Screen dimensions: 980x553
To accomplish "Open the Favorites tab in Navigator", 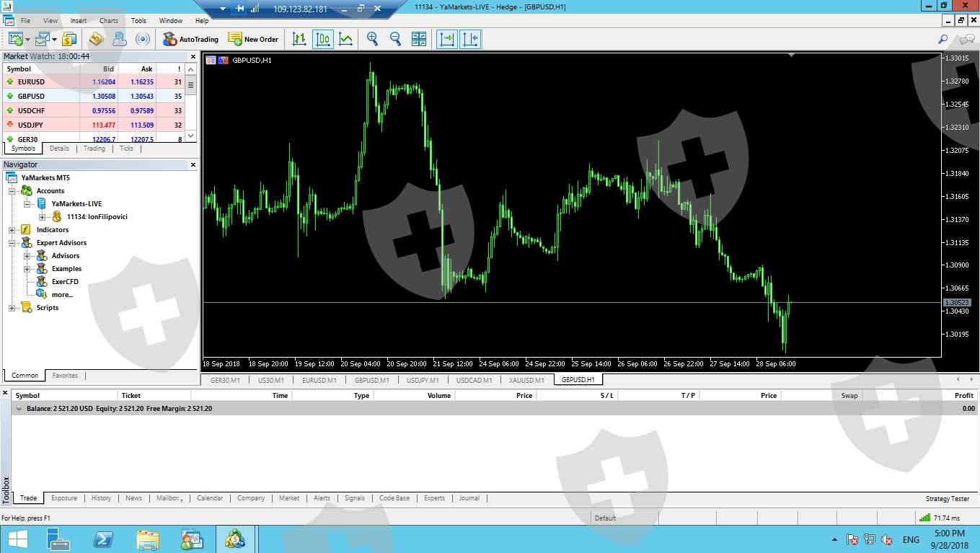I will point(65,376).
